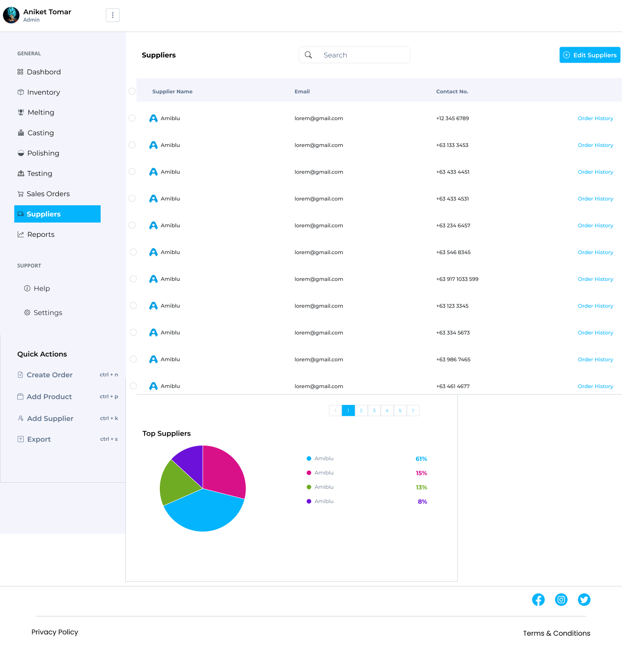This screenshot has width=622, height=672.
Task: Open the three-dot menu beside Aniket Tomar
Action: [x=113, y=15]
